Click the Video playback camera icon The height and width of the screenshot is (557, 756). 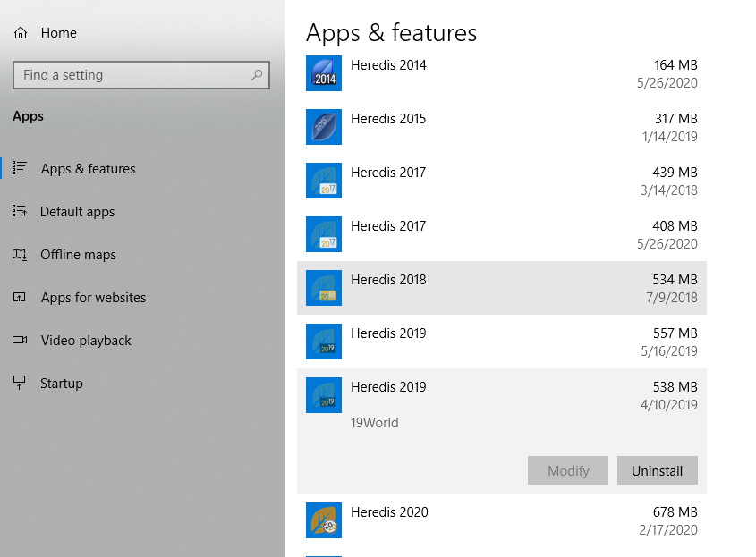(x=20, y=340)
